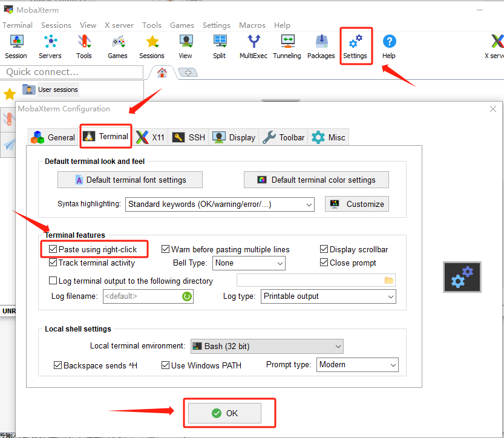Open the Tools toolbar icon
The height and width of the screenshot is (438, 504).
[84, 47]
